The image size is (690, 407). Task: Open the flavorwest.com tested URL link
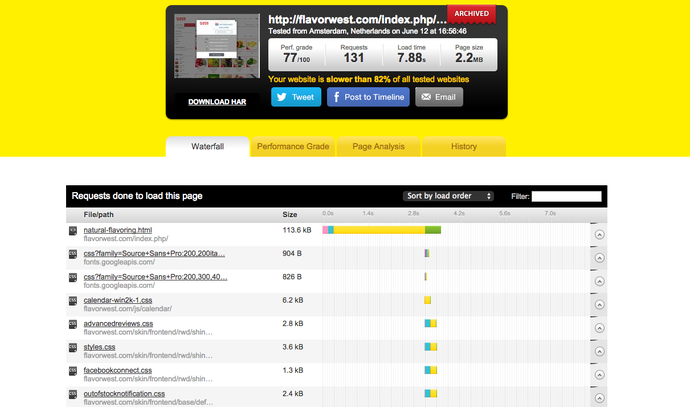357,19
